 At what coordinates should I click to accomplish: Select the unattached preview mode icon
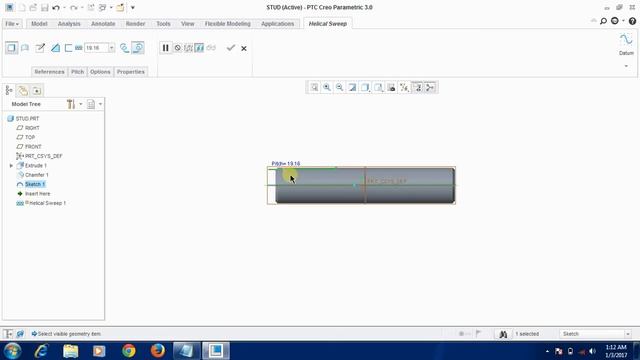(x=188, y=48)
